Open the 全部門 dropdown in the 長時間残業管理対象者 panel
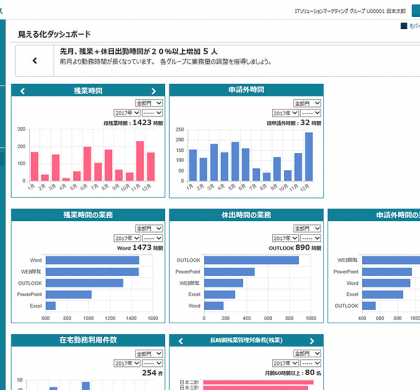This screenshot has width=420, height=390. tap(307, 353)
